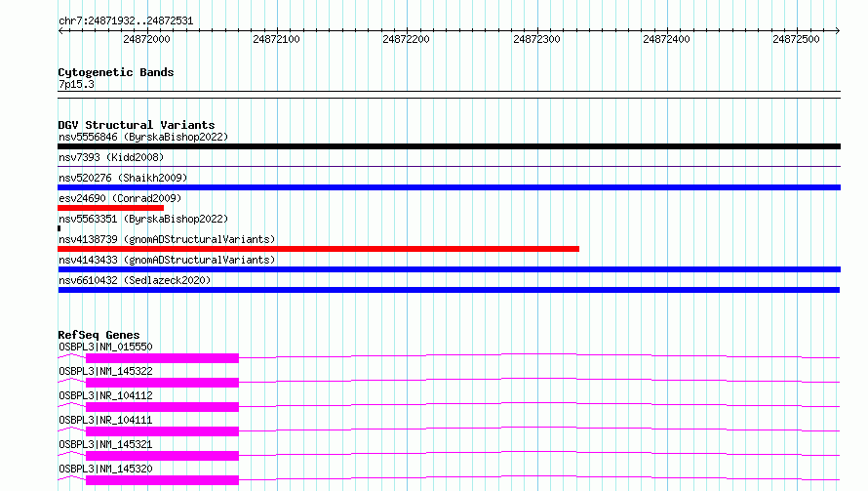The height and width of the screenshot is (491, 868).
Task: Click the RefSeq Genes track title
Action: click(x=99, y=335)
